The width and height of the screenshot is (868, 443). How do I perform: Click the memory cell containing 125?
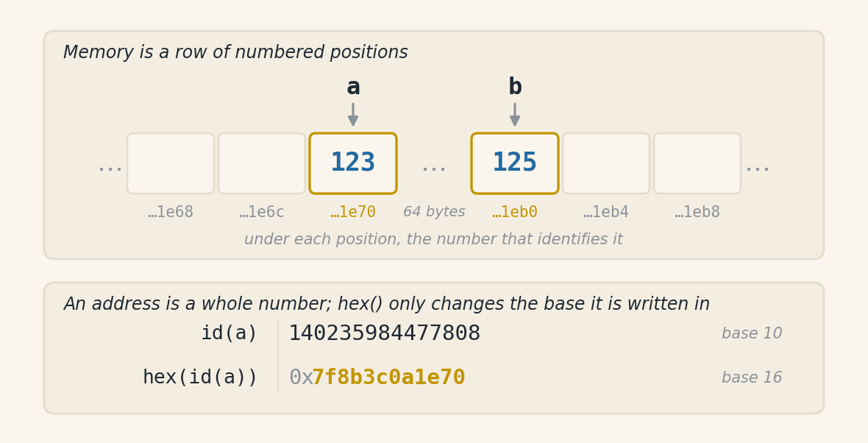515,163
